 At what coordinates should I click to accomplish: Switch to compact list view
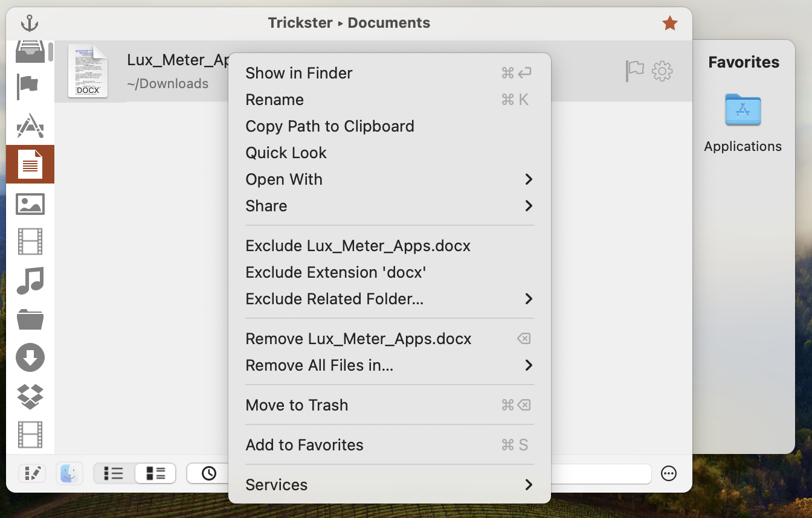[x=114, y=473]
